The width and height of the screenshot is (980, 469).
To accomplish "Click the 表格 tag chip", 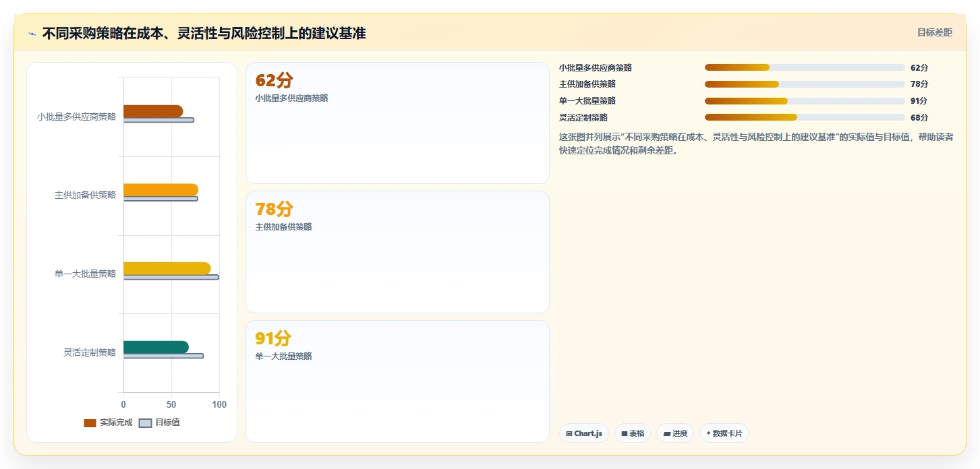I will 633,433.
